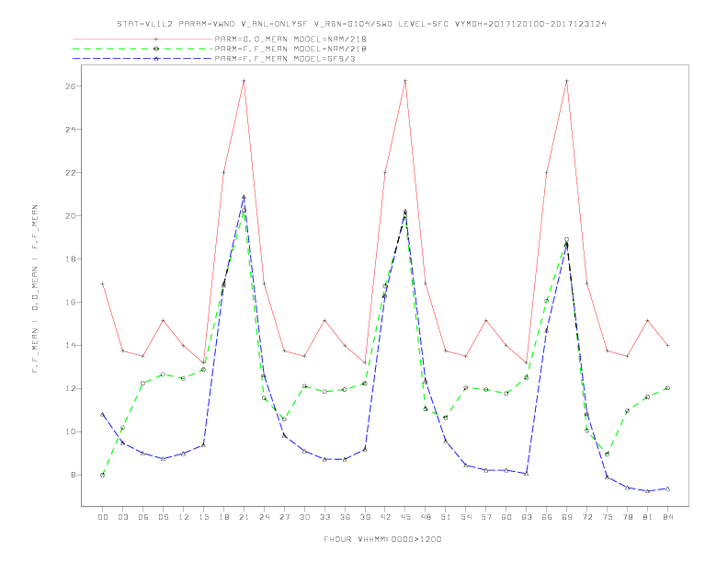Pick the blue triangle data point at hour 00
Viewport: 728px width, 563px height.
(103, 414)
